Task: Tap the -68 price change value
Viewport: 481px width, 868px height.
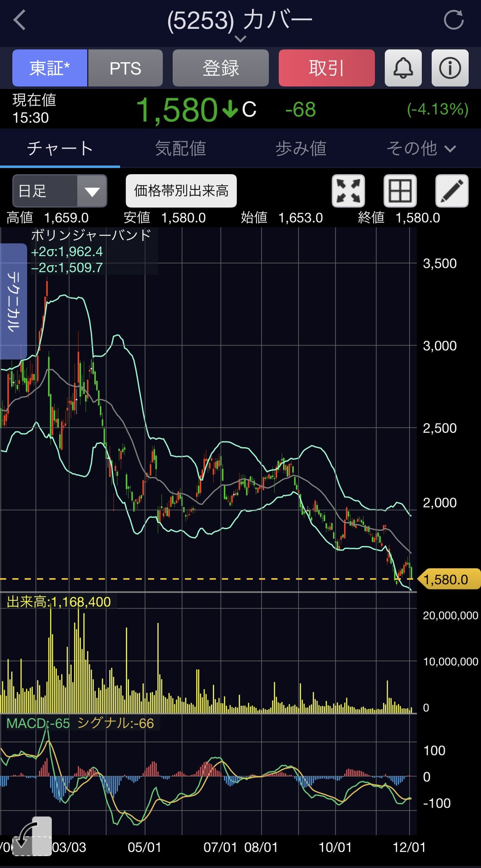Action: point(301,110)
